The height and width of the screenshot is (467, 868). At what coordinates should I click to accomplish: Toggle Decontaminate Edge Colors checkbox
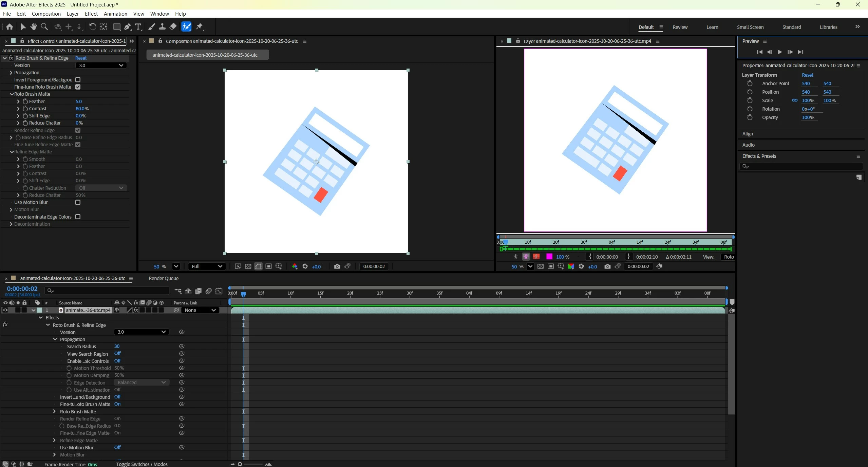tap(78, 217)
